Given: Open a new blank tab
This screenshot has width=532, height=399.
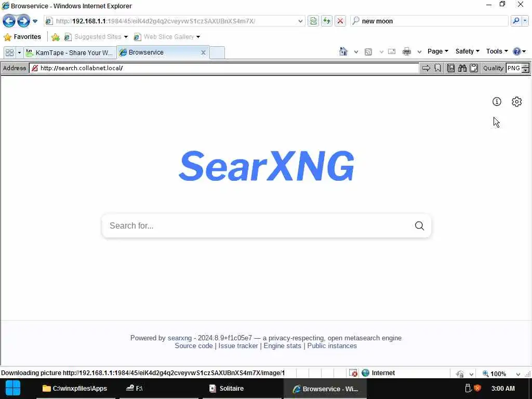Looking at the screenshot, I should point(217,52).
